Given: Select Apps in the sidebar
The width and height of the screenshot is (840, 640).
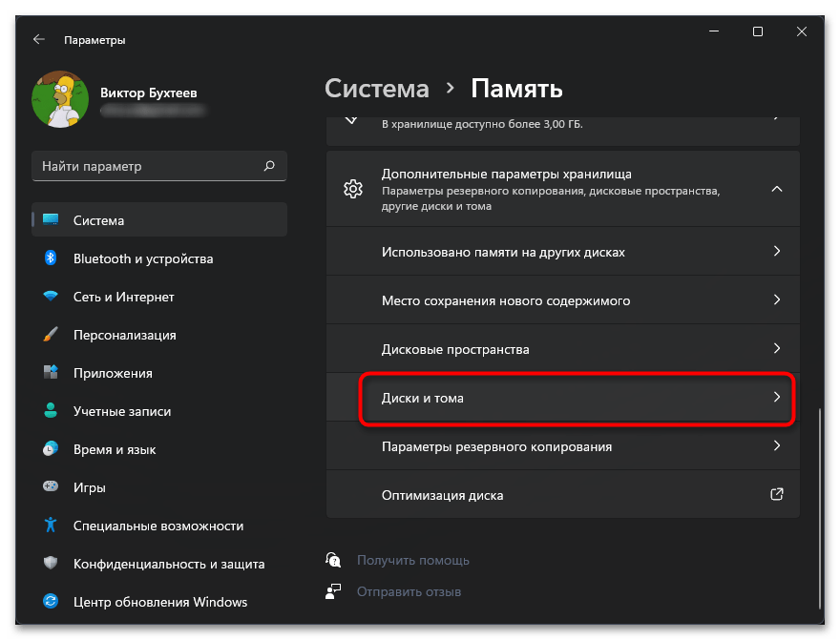Looking at the screenshot, I should [113, 373].
